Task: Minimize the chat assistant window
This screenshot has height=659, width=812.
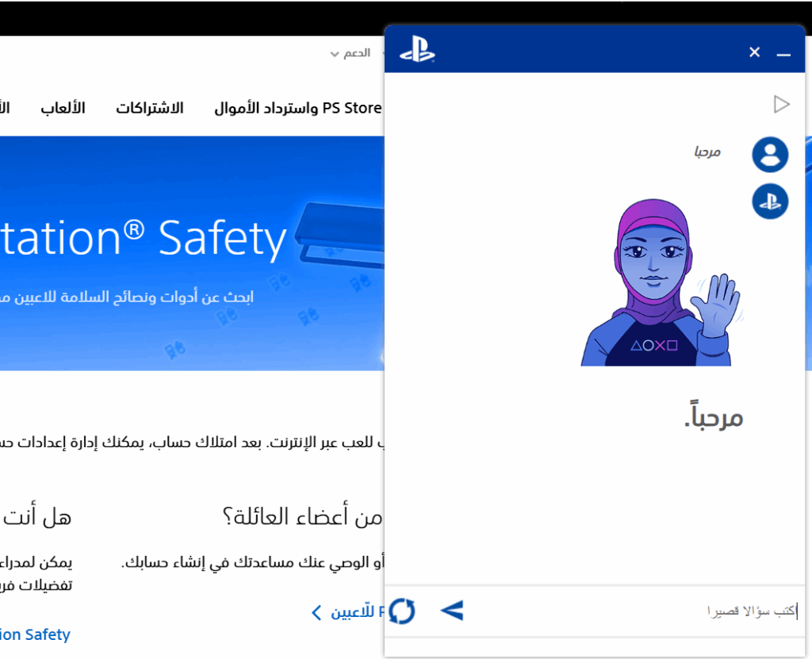Action: click(783, 54)
